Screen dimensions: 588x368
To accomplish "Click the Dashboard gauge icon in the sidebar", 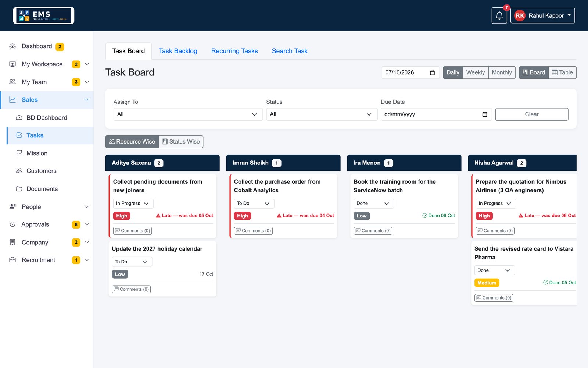I will pyautogui.click(x=12, y=46).
